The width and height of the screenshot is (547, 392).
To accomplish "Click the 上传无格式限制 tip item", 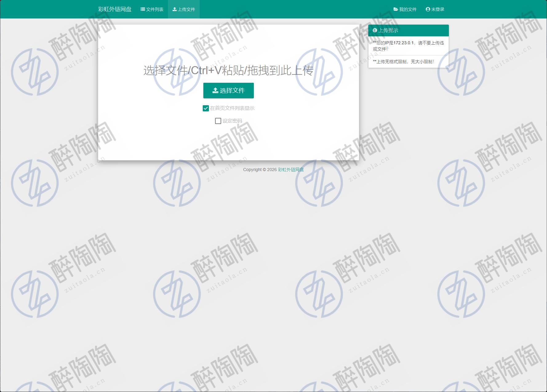I will [x=404, y=62].
